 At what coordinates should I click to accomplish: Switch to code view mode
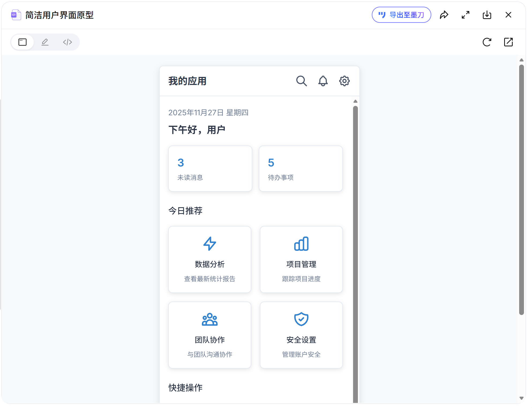coord(67,42)
